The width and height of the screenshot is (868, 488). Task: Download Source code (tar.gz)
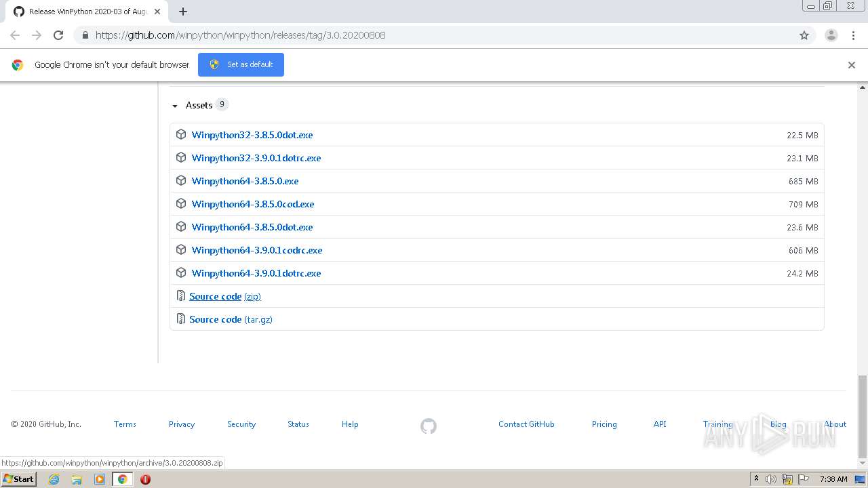pyautogui.click(x=231, y=319)
